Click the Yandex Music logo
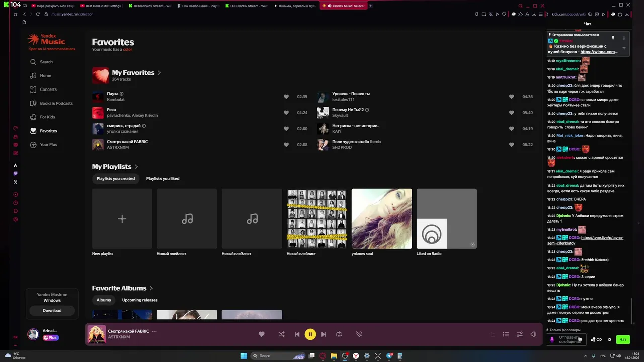The height and width of the screenshot is (362, 644). pos(47,40)
